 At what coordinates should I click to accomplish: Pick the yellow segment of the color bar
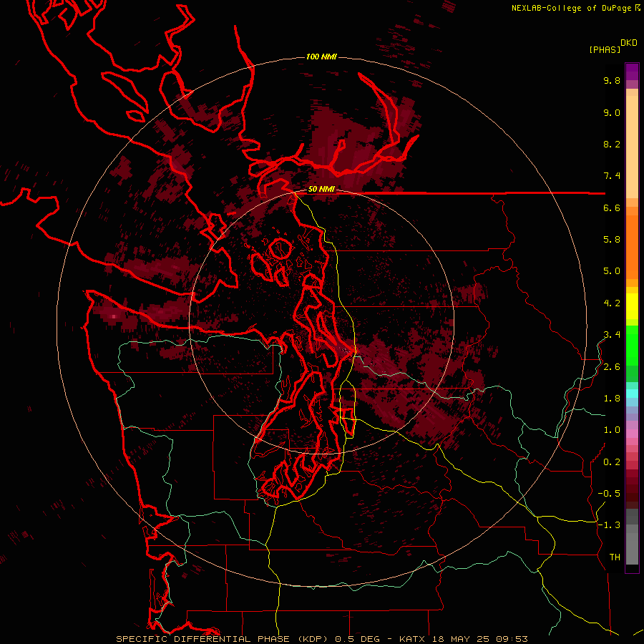coord(632,306)
